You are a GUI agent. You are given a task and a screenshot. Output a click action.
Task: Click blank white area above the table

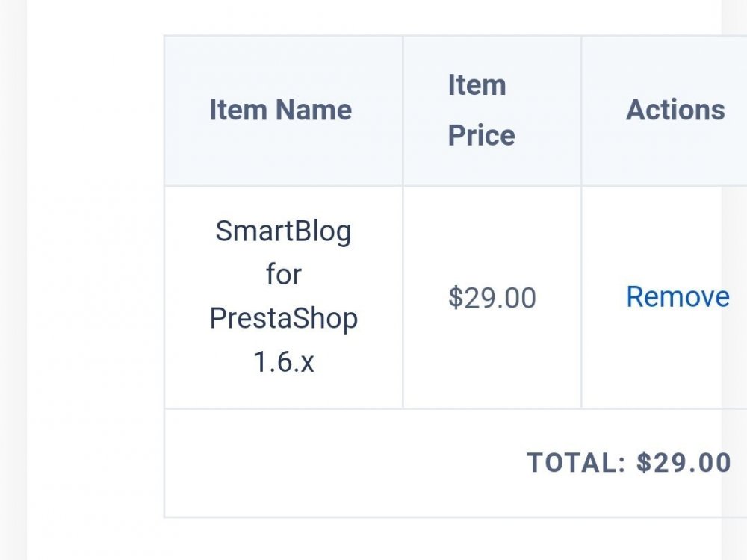pyautogui.click(x=373, y=16)
